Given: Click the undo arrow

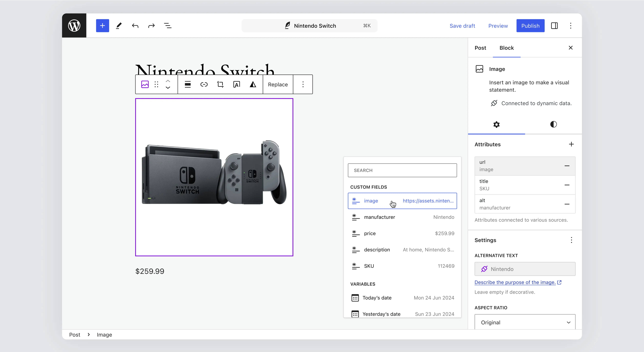Looking at the screenshot, I should coord(135,26).
